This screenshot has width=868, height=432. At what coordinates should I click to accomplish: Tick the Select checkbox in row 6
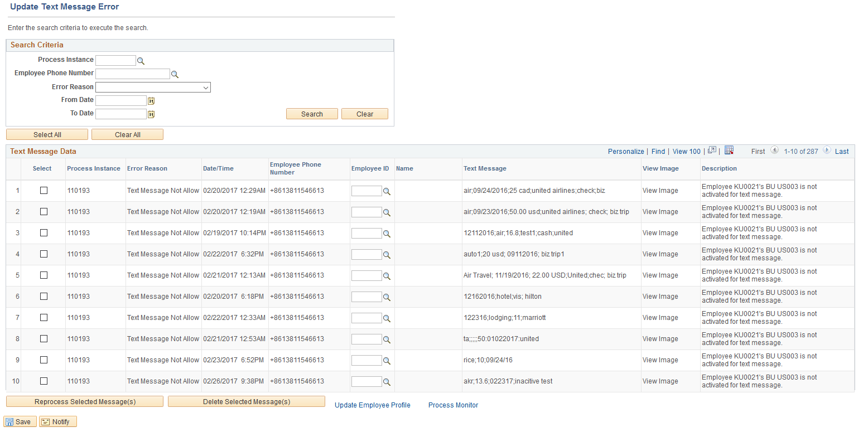[44, 297]
